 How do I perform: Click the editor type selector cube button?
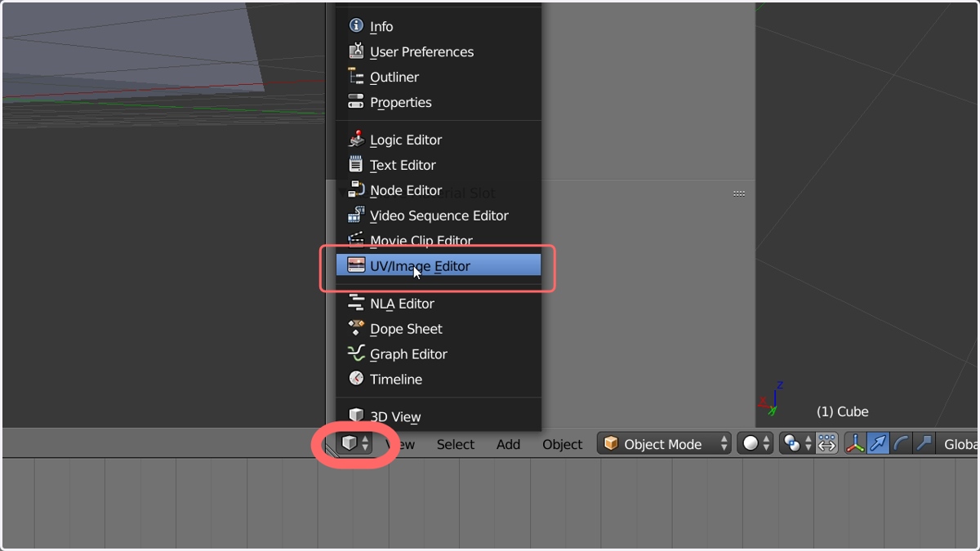click(355, 443)
